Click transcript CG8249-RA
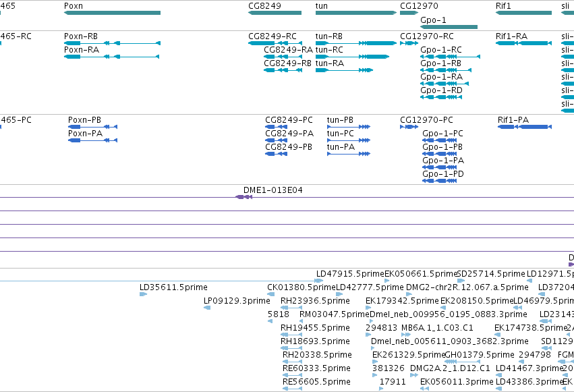Screen dimensions: 574x392 pyautogui.click(x=283, y=57)
